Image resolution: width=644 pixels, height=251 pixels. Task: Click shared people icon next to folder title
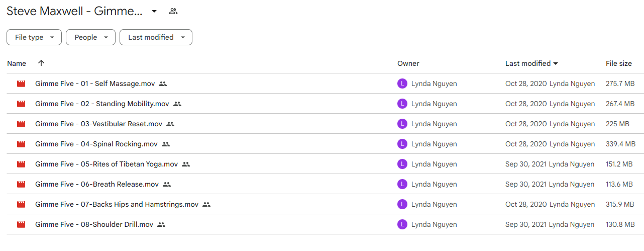pyautogui.click(x=173, y=11)
